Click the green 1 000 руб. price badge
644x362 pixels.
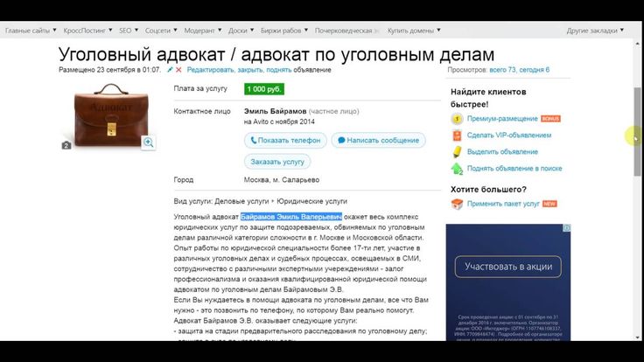264,89
